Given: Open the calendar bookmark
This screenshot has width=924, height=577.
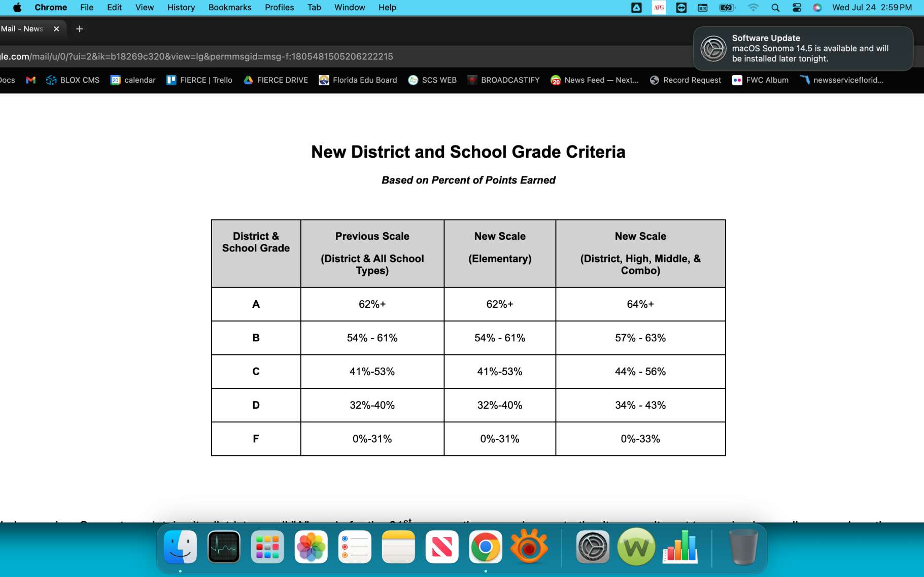Looking at the screenshot, I should pyautogui.click(x=133, y=80).
